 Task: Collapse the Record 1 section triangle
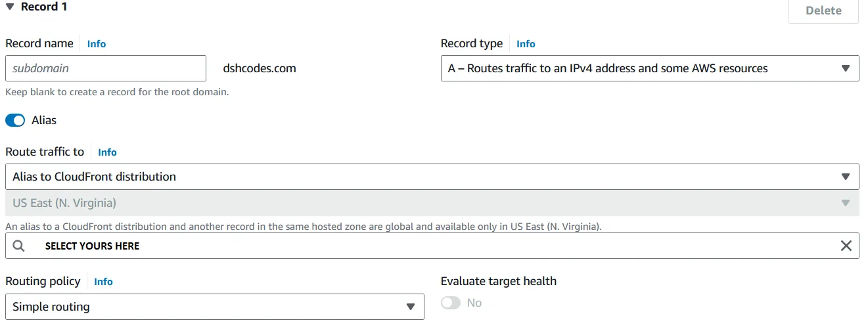[9, 7]
